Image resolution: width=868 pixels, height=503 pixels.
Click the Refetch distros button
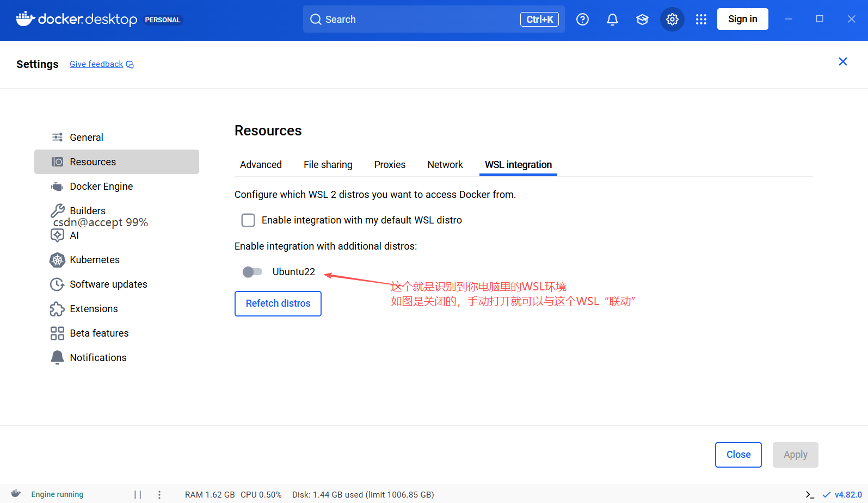(x=278, y=303)
